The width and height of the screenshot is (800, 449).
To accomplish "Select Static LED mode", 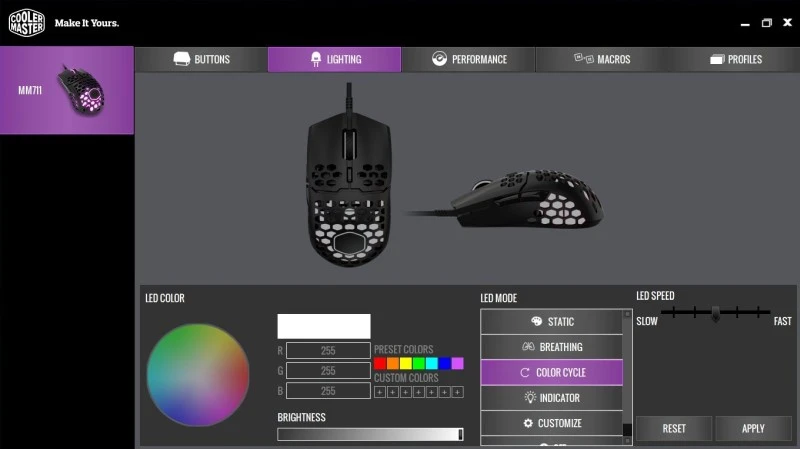I will pos(552,321).
